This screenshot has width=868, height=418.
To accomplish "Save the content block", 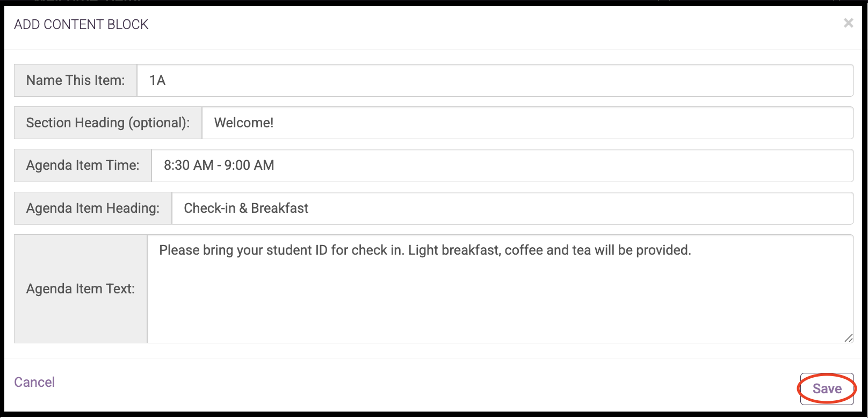I will (x=827, y=388).
